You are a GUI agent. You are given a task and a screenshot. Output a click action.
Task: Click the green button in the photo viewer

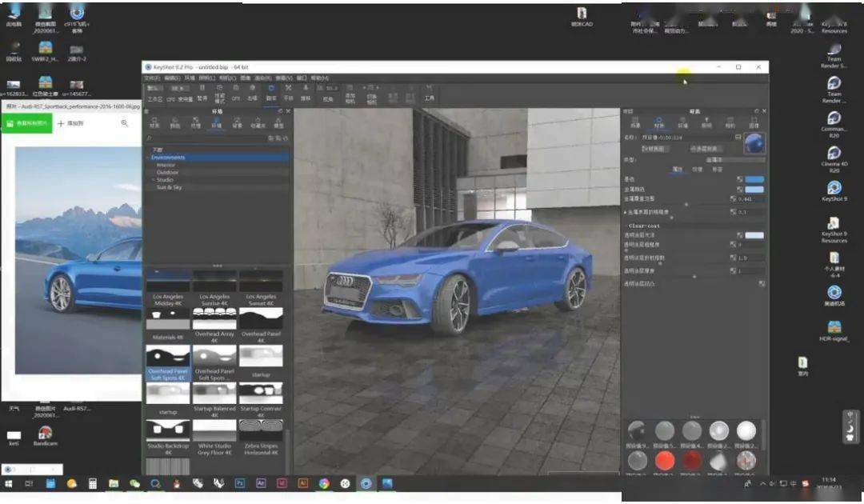(x=26, y=123)
